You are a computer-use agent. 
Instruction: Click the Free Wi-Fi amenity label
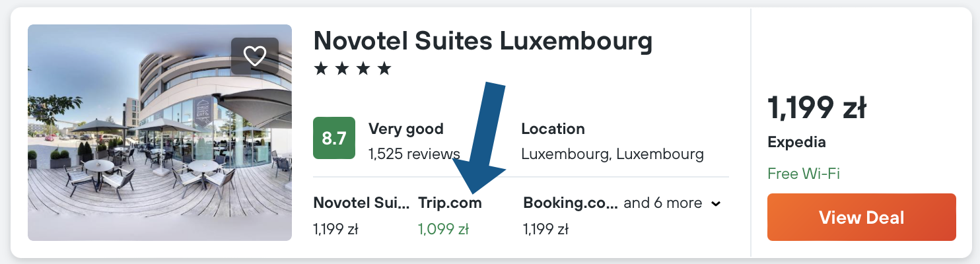tap(803, 174)
